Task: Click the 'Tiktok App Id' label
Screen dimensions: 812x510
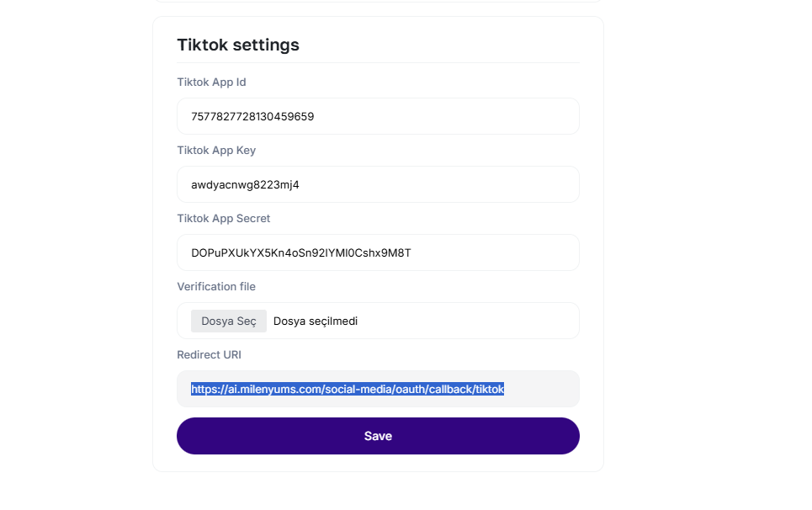Action: (x=211, y=82)
